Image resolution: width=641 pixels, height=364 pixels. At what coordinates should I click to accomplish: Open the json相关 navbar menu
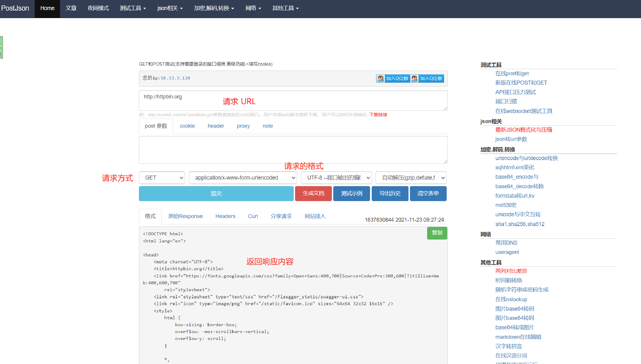click(170, 8)
